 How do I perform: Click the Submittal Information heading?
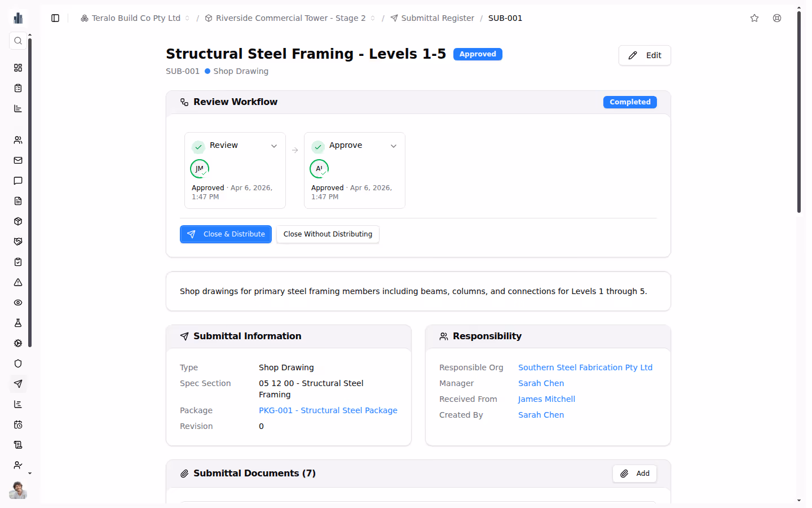pyautogui.click(x=247, y=336)
